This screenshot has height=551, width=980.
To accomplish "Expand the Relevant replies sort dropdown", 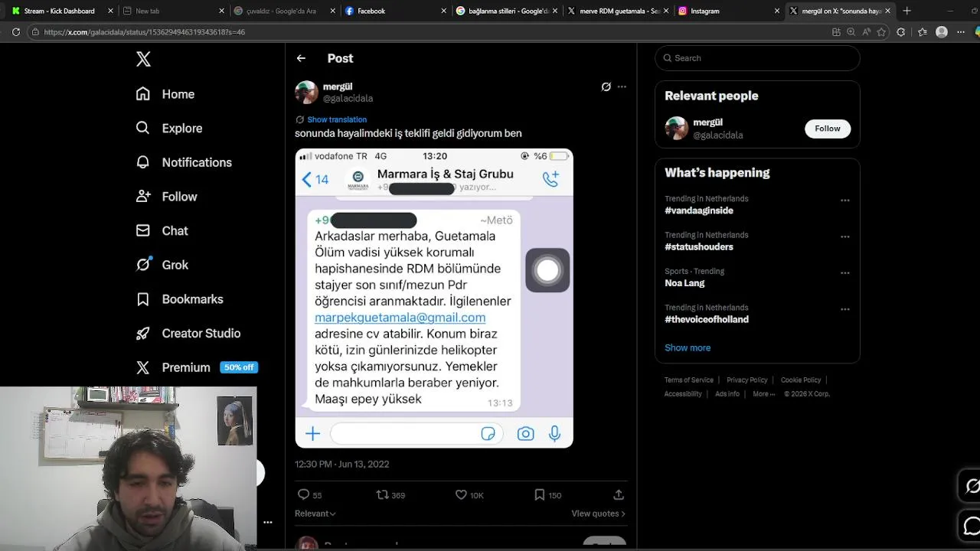I will point(315,514).
